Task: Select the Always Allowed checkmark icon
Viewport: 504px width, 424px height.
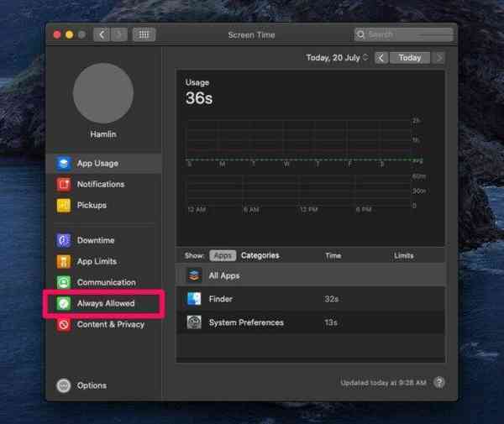Action: tap(64, 303)
